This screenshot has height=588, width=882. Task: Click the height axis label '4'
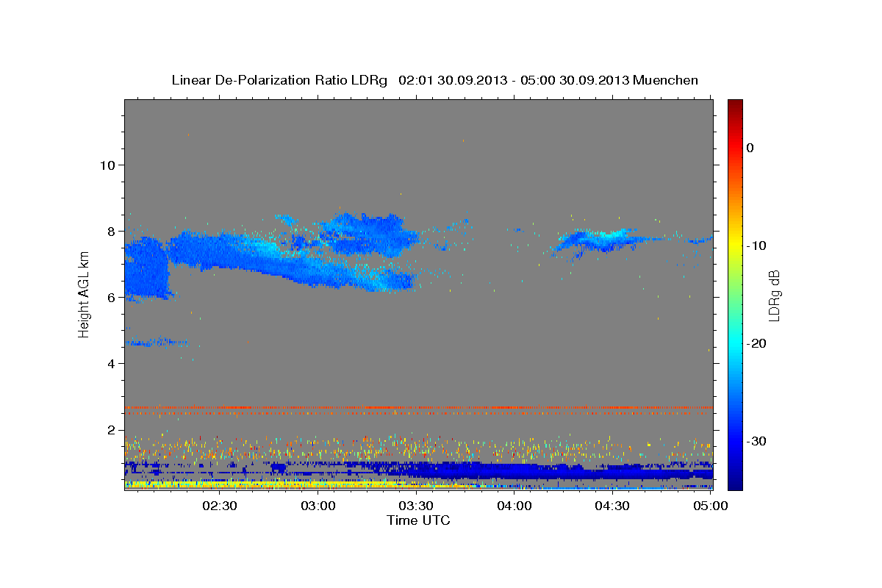pyautogui.click(x=111, y=363)
